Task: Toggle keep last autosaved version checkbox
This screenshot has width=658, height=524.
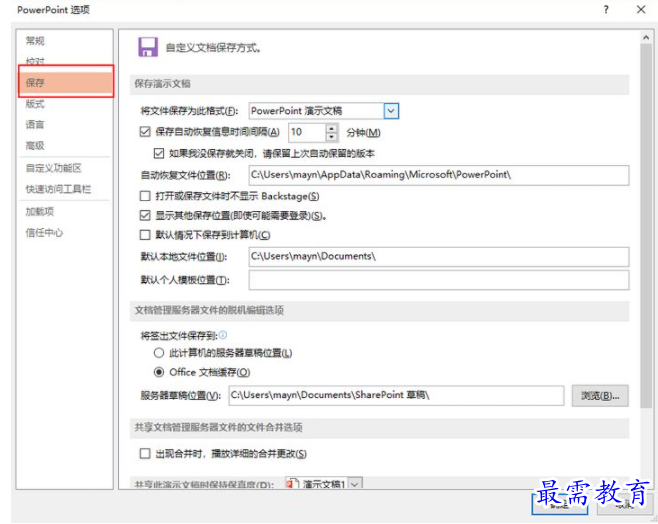Action: point(159,153)
